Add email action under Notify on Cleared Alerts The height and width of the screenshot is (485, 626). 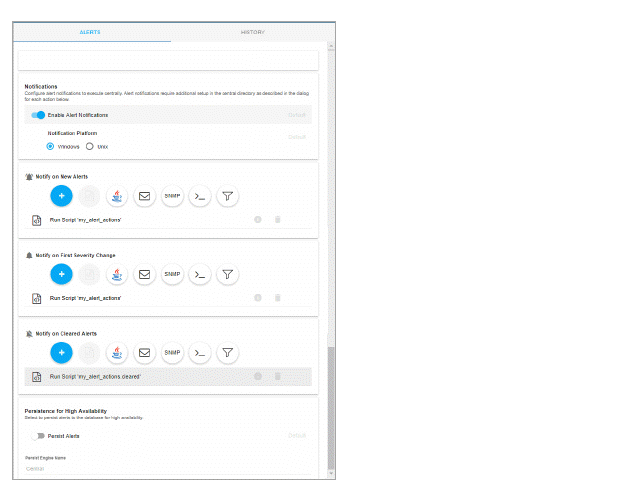point(145,352)
